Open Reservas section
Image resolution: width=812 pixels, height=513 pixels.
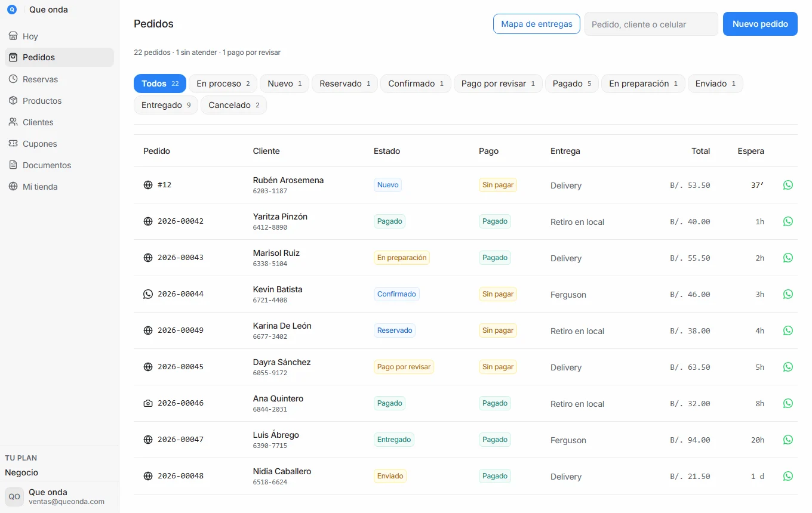click(x=59, y=79)
